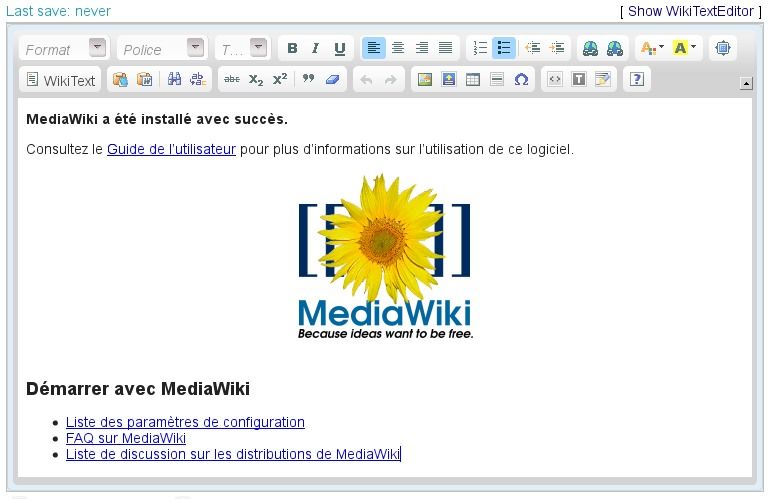Maximize the editor with the fullscreen icon

[x=723, y=48]
